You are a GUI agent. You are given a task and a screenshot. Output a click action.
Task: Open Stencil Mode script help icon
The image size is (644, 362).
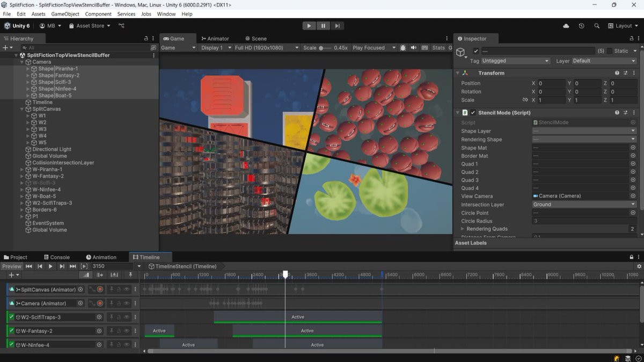(x=617, y=113)
